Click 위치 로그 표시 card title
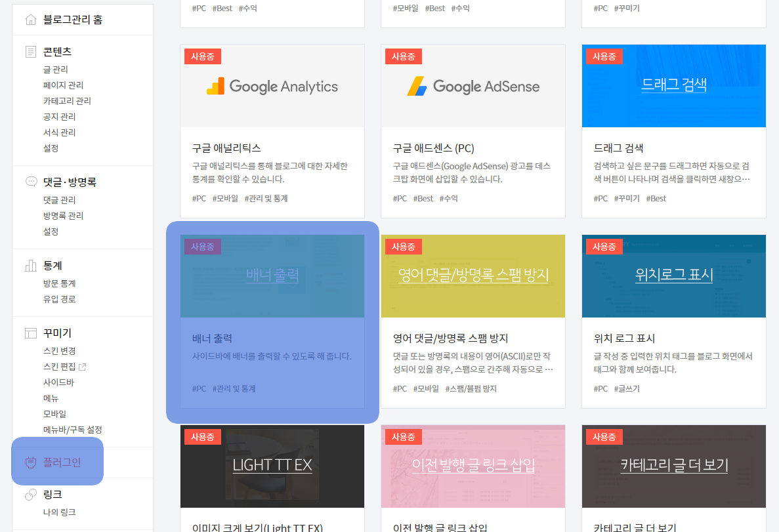The width and height of the screenshot is (779, 532). pos(624,338)
